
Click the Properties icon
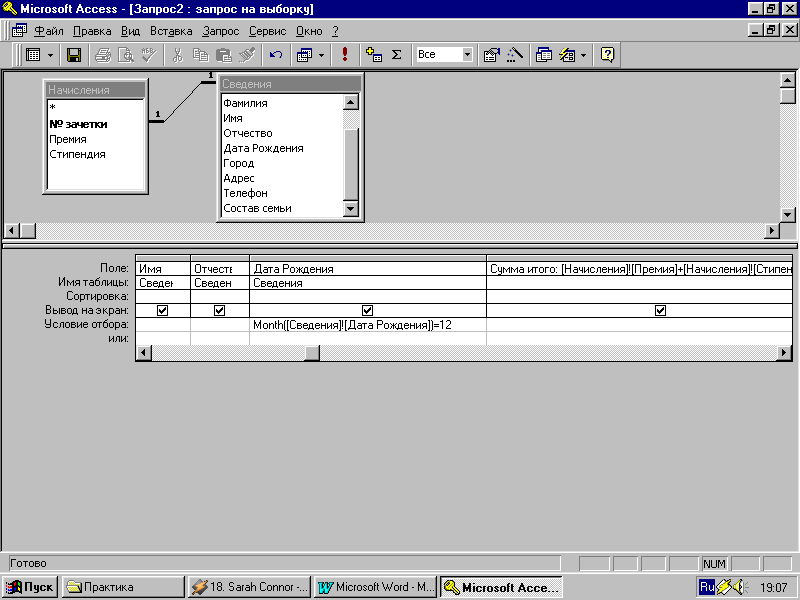492,55
